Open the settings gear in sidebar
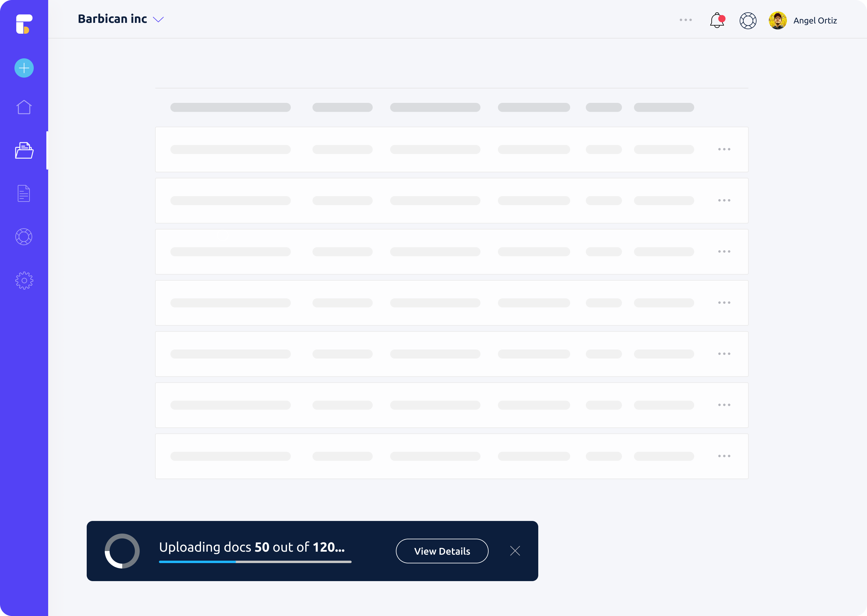Image resolution: width=867 pixels, height=616 pixels. pyautogui.click(x=24, y=280)
